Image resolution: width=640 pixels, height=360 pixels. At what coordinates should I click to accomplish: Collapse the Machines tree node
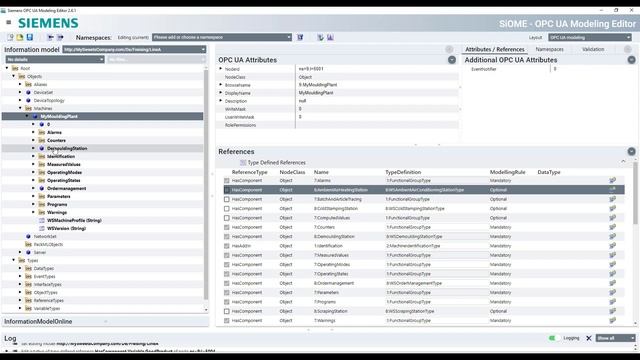tap(20, 108)
